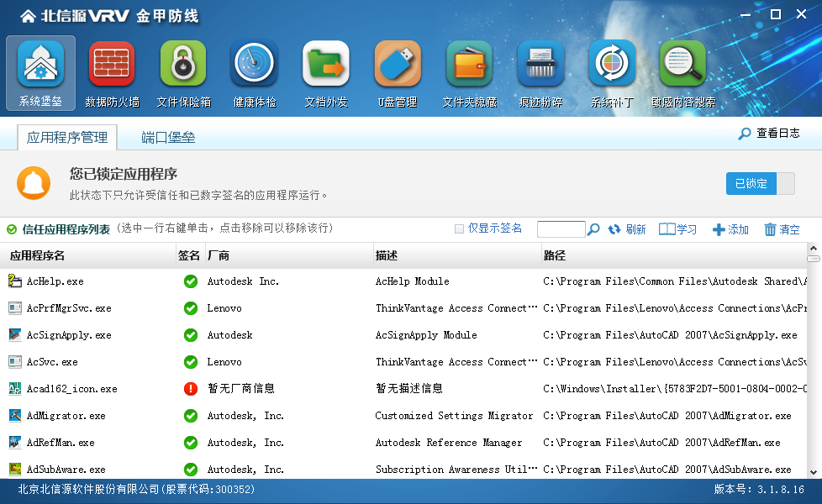
Task: Open U盘管理 USB management
Action: (x=398, y=73)
